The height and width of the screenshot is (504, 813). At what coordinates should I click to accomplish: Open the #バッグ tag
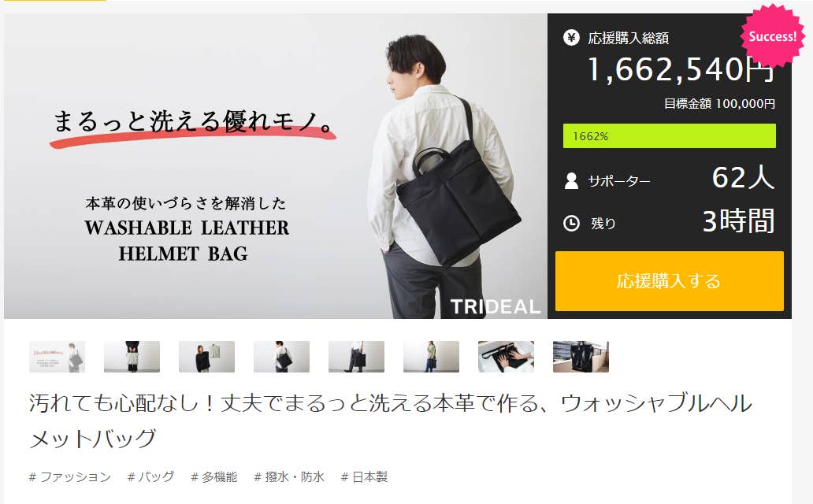(151, 477)
